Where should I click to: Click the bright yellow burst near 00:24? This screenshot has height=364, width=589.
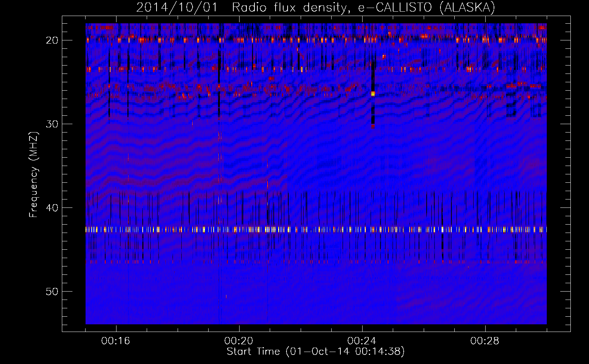coord(373,94)
